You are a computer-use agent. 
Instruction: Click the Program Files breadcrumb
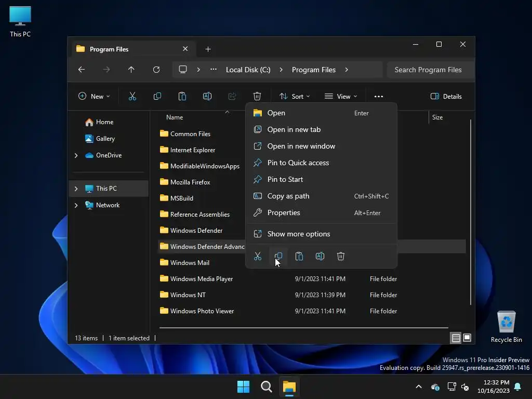click(313, 70)
